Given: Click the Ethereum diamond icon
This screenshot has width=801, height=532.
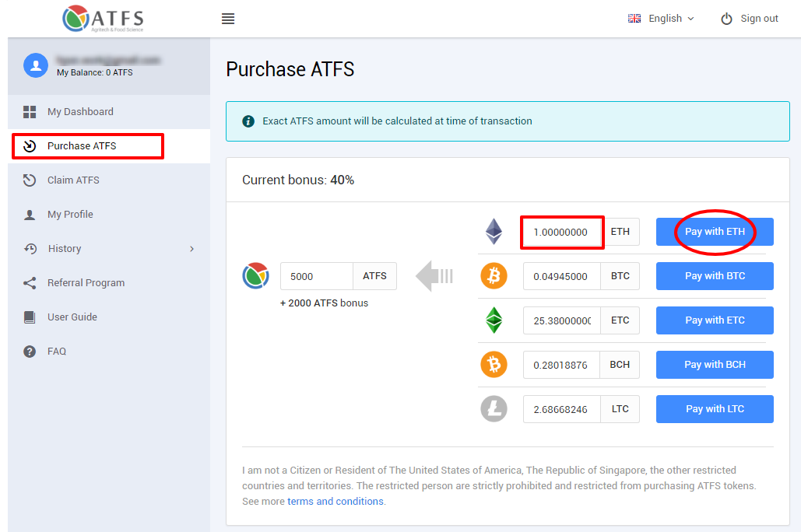Looking at the screenshot, I should coord(494,231).
